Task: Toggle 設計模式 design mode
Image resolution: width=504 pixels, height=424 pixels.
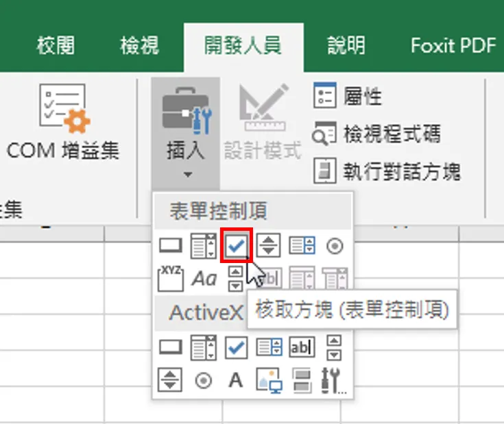Action: pyautogui.click(x=263, y=122)
